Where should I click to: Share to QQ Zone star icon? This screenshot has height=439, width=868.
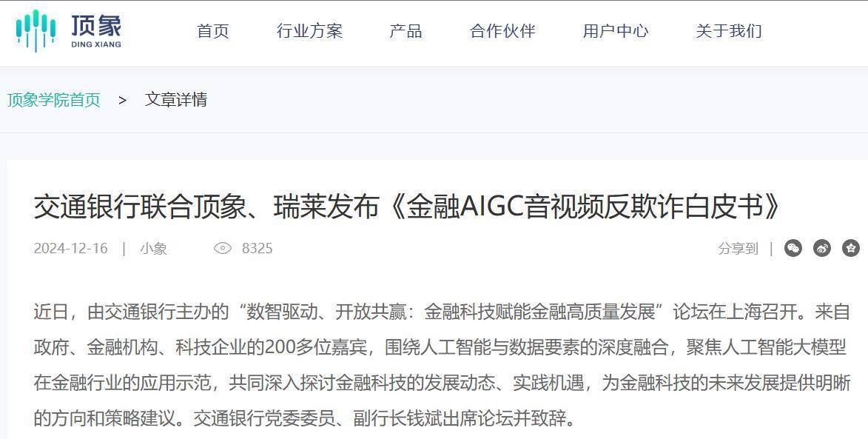coord(851,248)
